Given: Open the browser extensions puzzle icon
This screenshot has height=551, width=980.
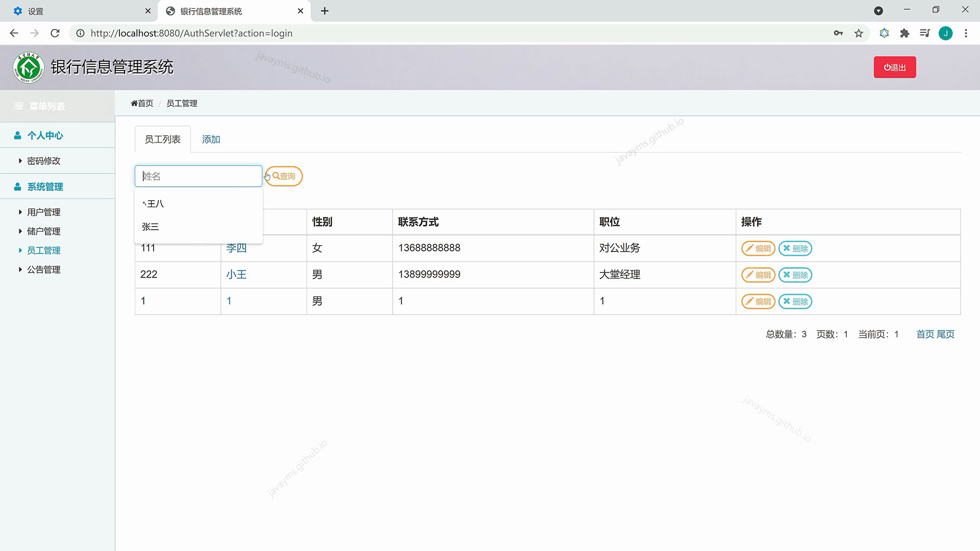Looking at the screenshot, I should coord(904,33).
